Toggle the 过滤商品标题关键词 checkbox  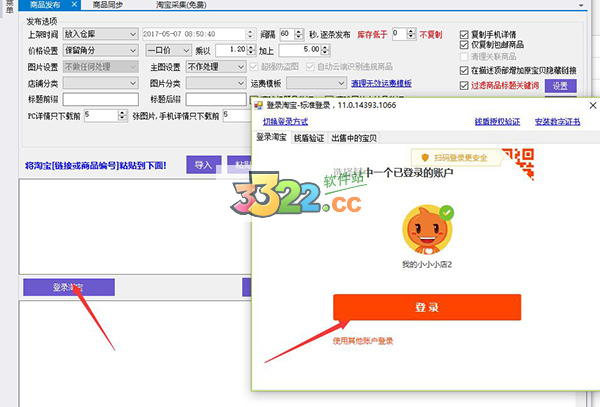click(x=464, y=86)
